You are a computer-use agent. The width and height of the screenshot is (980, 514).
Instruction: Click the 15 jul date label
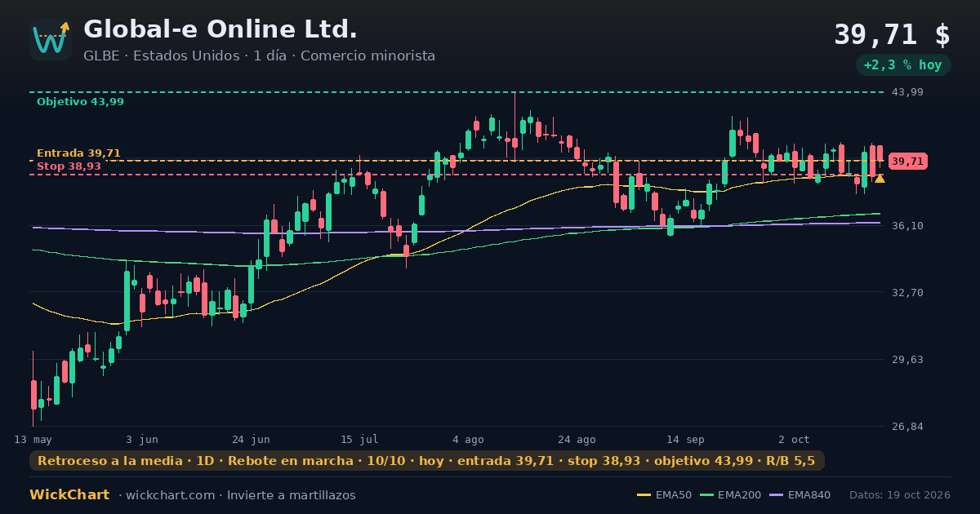coord(359,439)
